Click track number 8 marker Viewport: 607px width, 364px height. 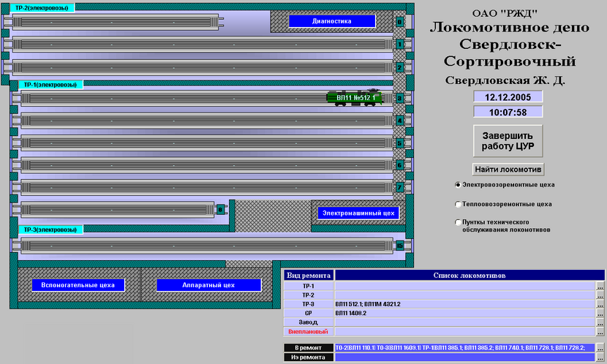tap(220, 210)
